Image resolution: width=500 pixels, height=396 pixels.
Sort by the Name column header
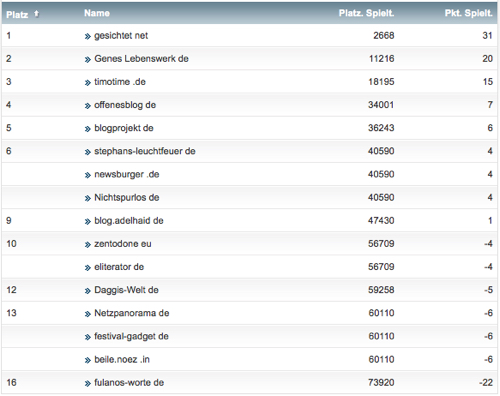pos(97,13)
